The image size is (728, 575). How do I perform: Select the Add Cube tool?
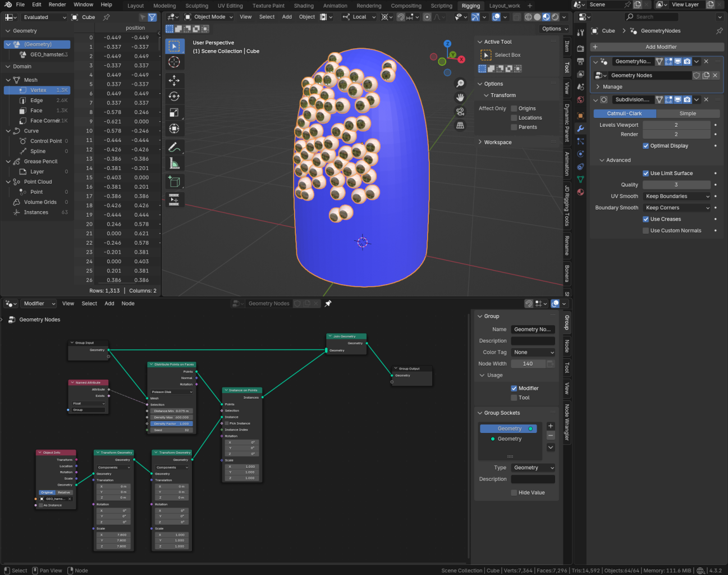(175, 181)
